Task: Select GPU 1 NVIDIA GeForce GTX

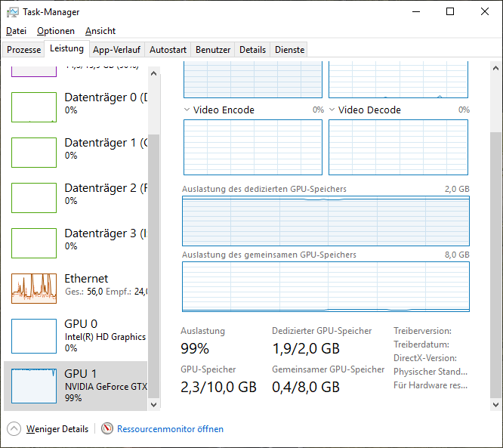Action: point(76,386)
